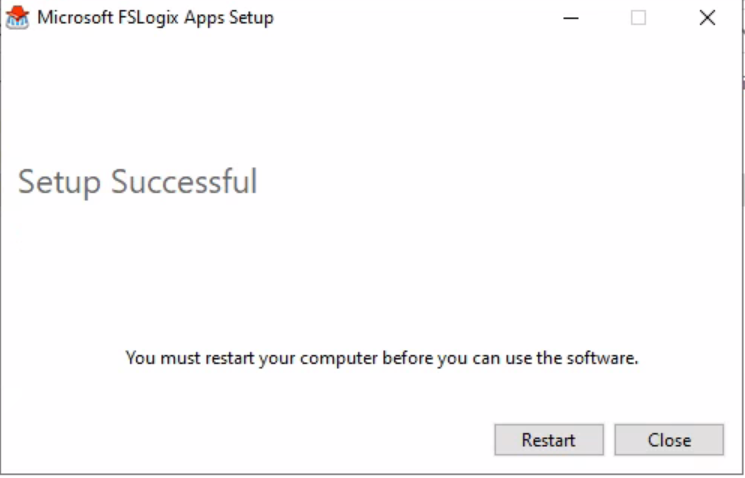Image resolution: width=745 pixels, height=478 pixels.
Task: Click the restart-your-computer message text
Action: [382, 358]
